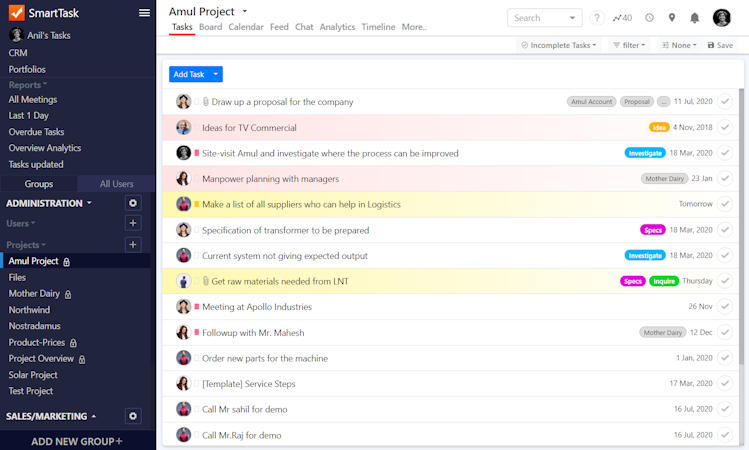This screenshot has width=749, height=450.
Task: Expand the Reports section
Action: 28,85
